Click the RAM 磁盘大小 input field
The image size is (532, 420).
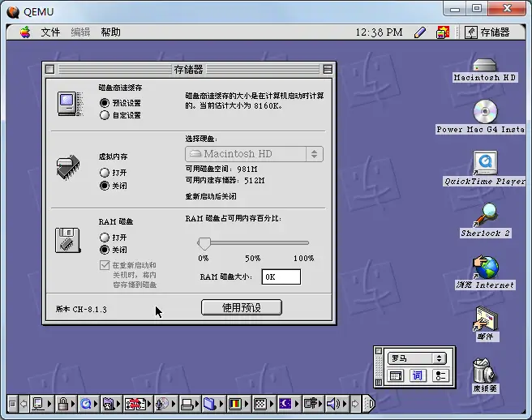[x=281, y=276]
